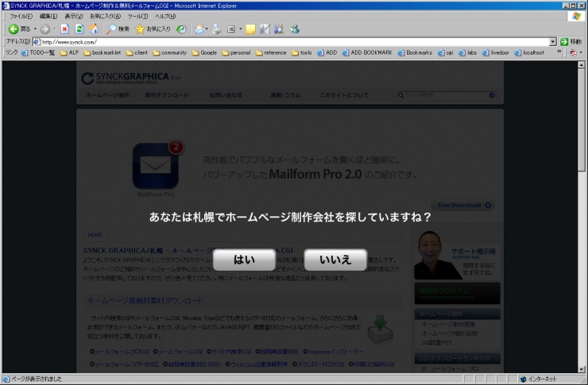Click the SYNCKGRAPHICA logo
This screenshot has width=588, height=385.
click(x=130, y=78)
